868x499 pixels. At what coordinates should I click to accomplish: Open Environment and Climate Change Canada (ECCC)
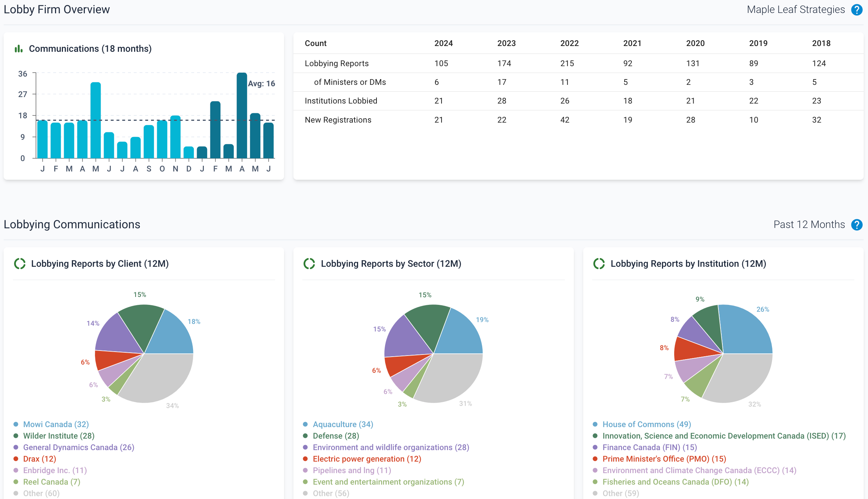pyautogui.click(x=699, y=470)
